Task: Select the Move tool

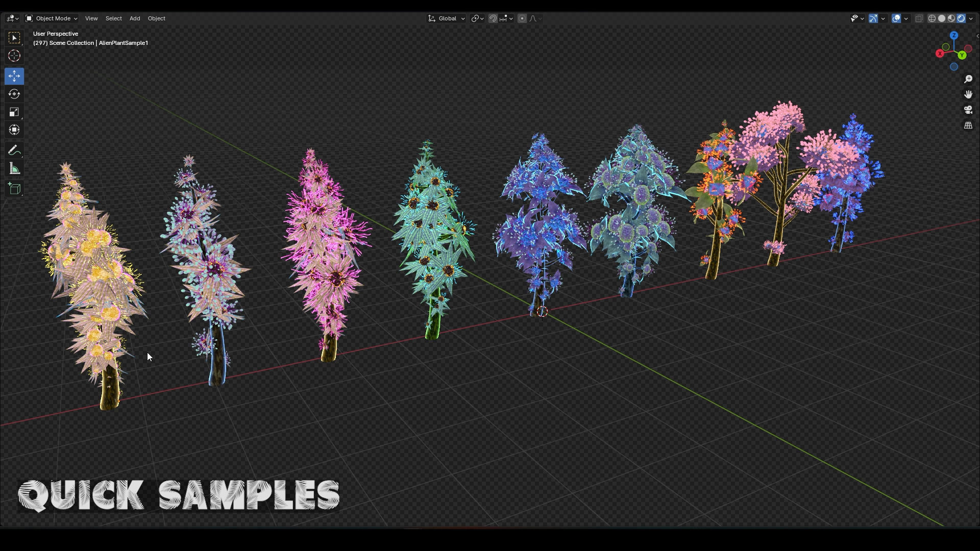Action: point(14,76)
